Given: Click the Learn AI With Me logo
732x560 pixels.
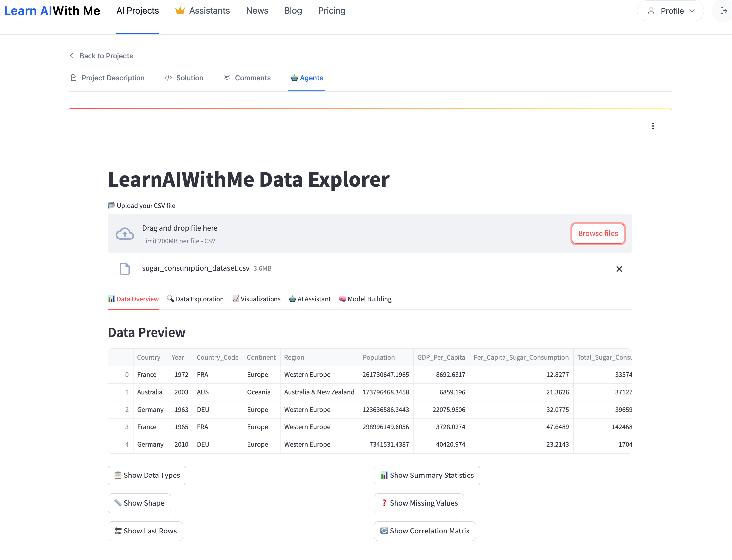Looking at the screenshot, I should pyautogui.click(x=52, y=11).
